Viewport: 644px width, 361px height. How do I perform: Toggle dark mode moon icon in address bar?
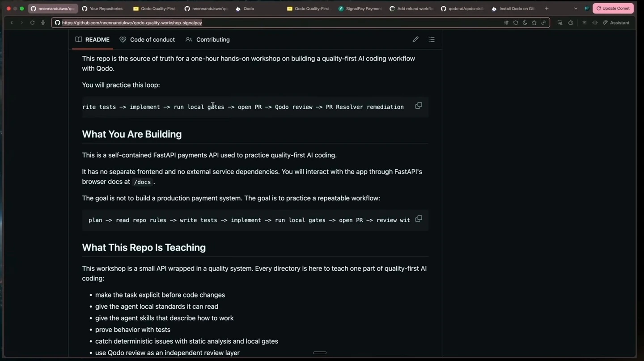pyautogui.click(x=525, y=23)
